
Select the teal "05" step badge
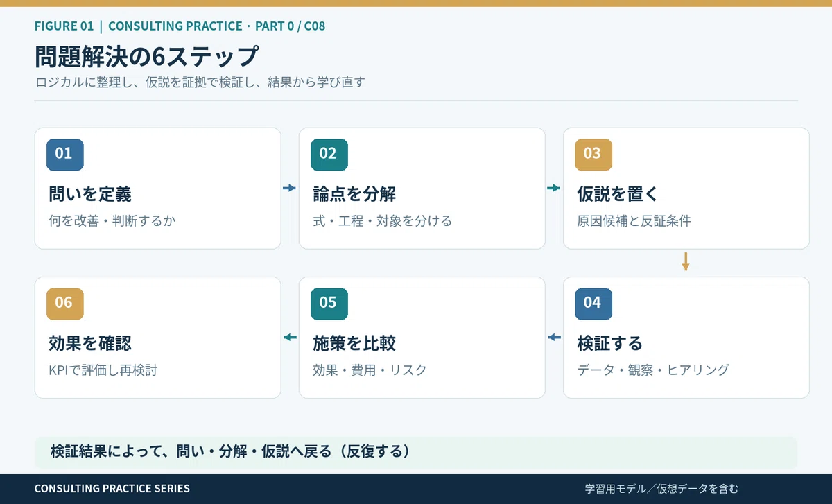[329, 304]
